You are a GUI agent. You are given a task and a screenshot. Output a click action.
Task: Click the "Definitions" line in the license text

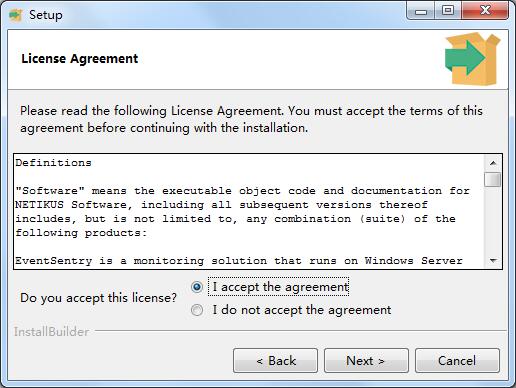pos(53,163)
